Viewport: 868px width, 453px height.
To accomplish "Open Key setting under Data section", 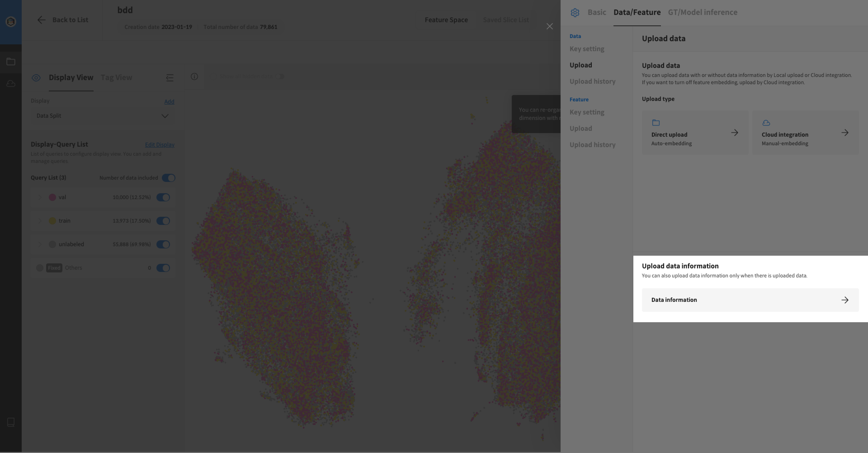I will point(587,49).
